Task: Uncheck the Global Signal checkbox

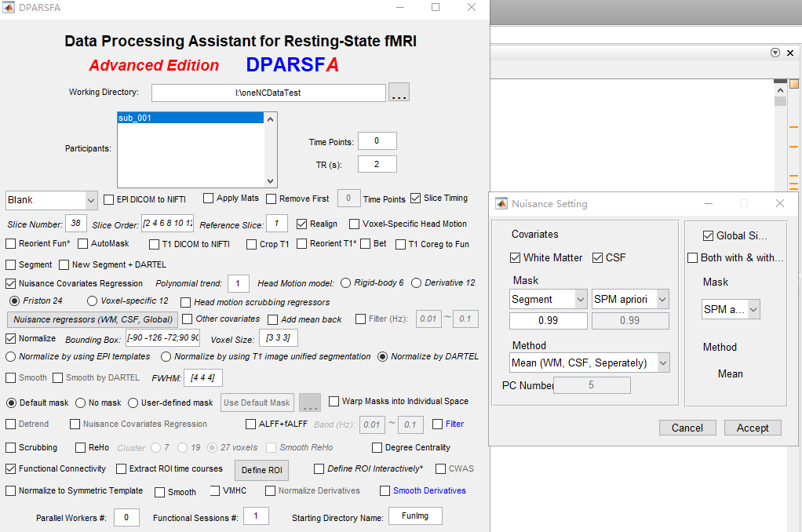Action: pyautogui.click(x=708, y=236)
